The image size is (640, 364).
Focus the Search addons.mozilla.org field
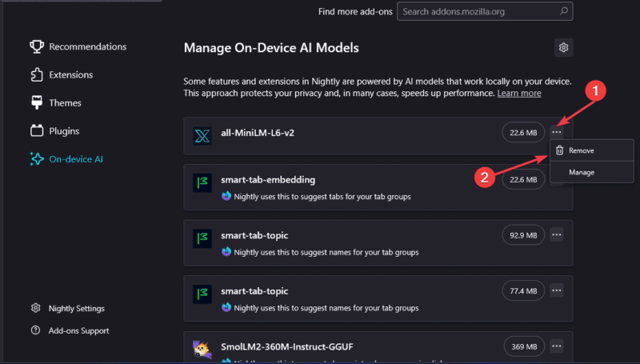click(485, 11)
